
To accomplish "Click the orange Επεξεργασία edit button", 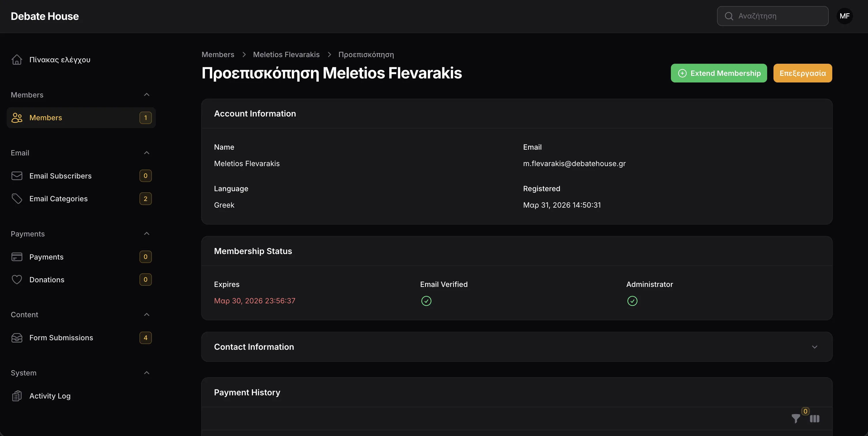I will coord(802,73).
